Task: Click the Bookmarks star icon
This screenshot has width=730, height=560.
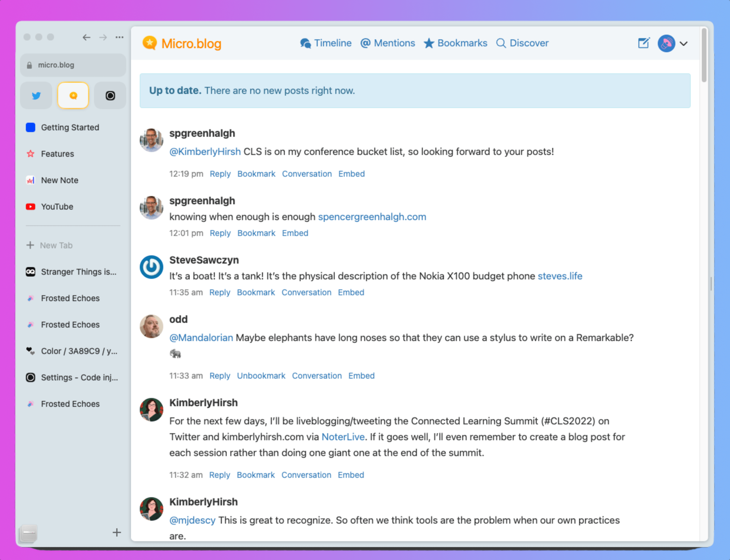Action: click(x=429, y=43)
